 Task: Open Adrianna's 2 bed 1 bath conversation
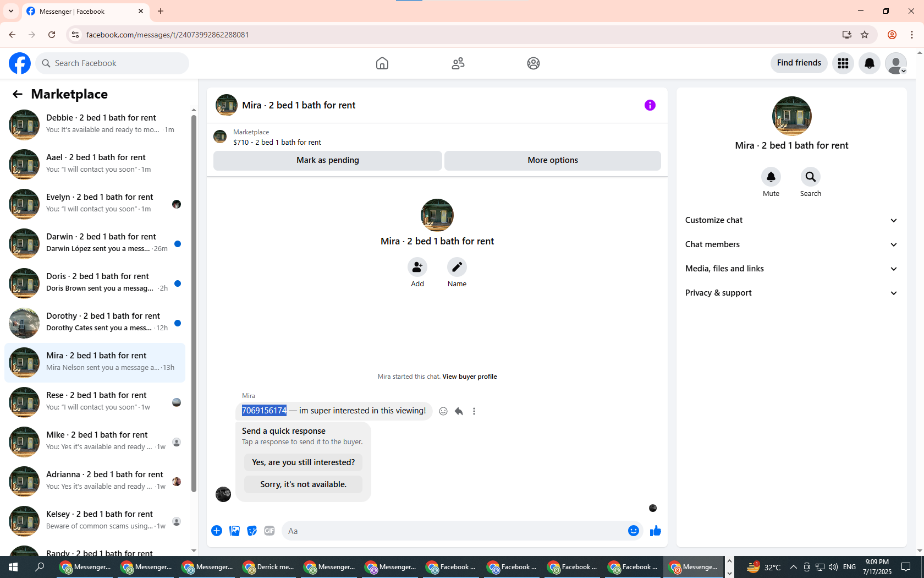pos(95,481)
